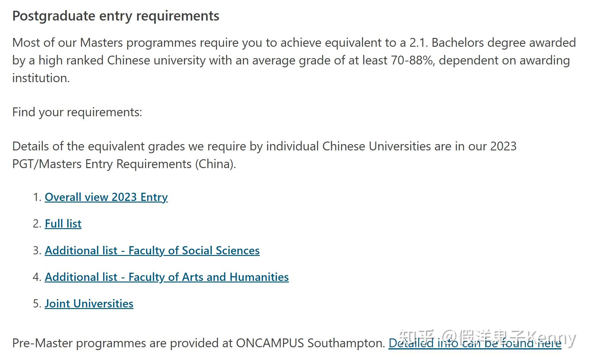Click the 'Details of the equivalent grades' sentence
The width and height of the screenshot is (591, 364).
tap(264, 155)
